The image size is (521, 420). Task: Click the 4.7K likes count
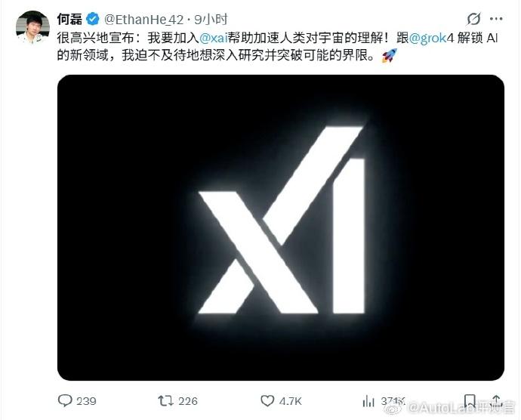[291, 401]
